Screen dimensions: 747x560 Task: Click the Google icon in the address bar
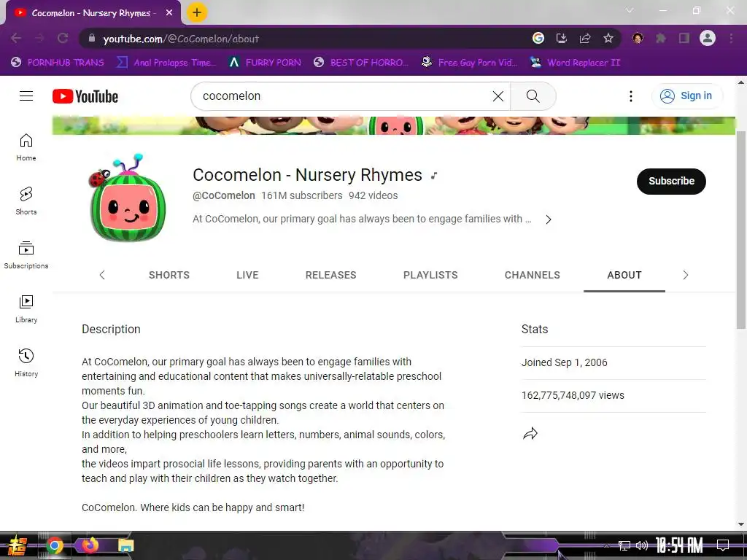coord(538,38)
